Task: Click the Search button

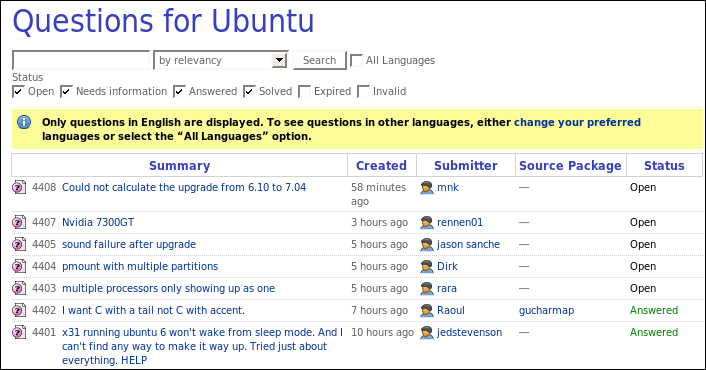Action: point(319,60)
